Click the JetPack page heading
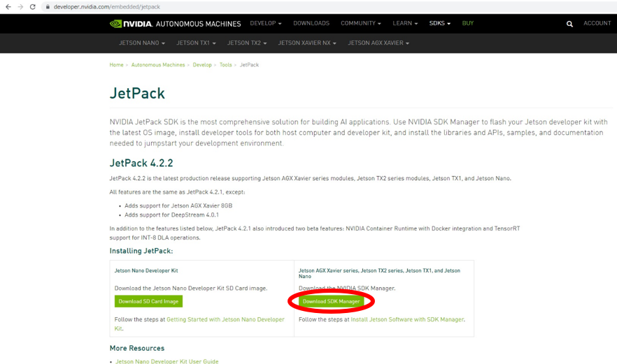This screenshot has height=364, width=617. point(137,93)
